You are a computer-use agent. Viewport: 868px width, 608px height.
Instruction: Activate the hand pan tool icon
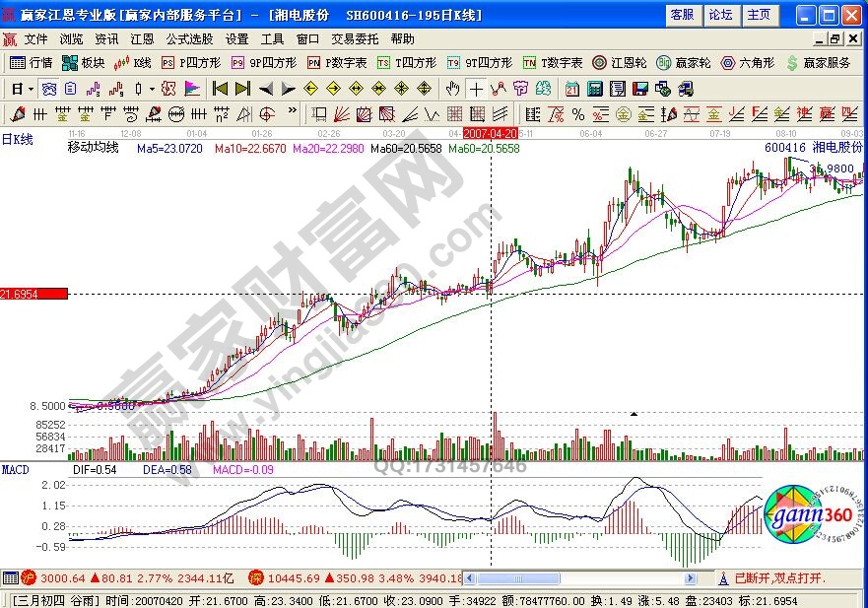click(x=450, y=89)
